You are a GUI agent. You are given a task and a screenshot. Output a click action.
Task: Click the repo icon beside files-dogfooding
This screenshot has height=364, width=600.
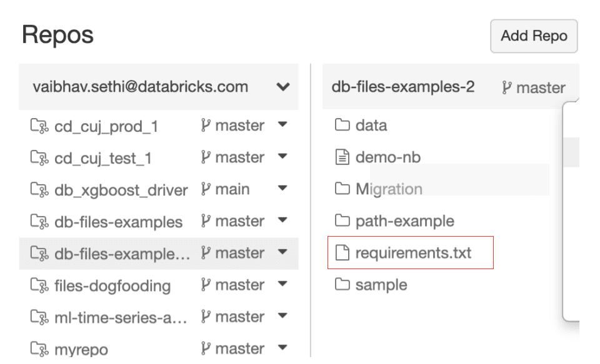coord(39,285)
